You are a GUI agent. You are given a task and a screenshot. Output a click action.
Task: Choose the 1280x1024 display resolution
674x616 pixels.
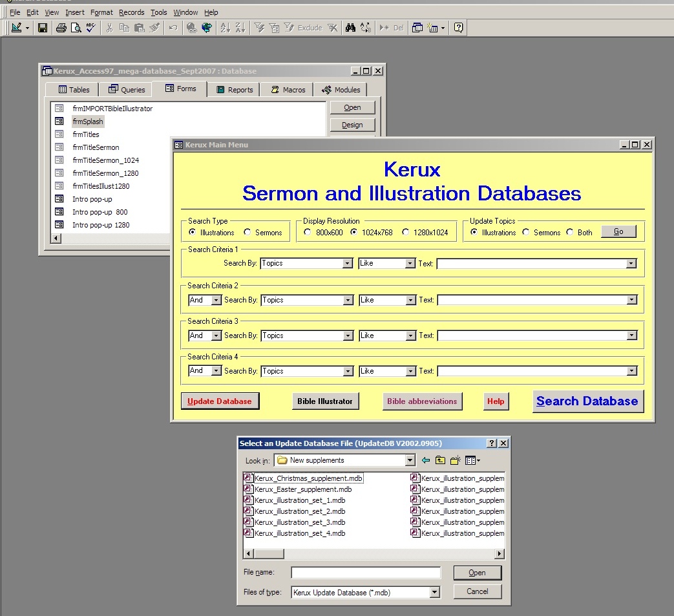click(405, 232)
